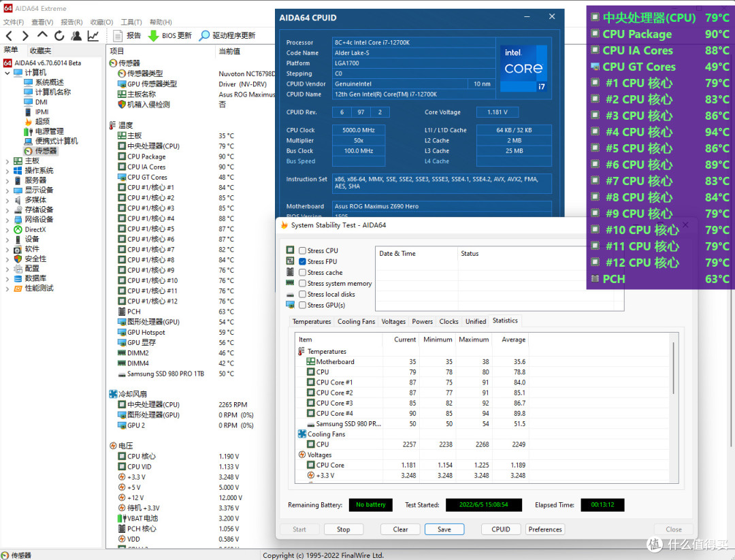Expand the 显示设备 tree node

pyautogui.click(x=7, y=191)
